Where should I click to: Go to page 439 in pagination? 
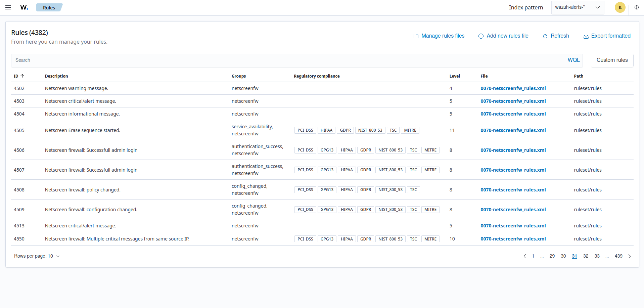pyautogui.click(x=618, y=256)
